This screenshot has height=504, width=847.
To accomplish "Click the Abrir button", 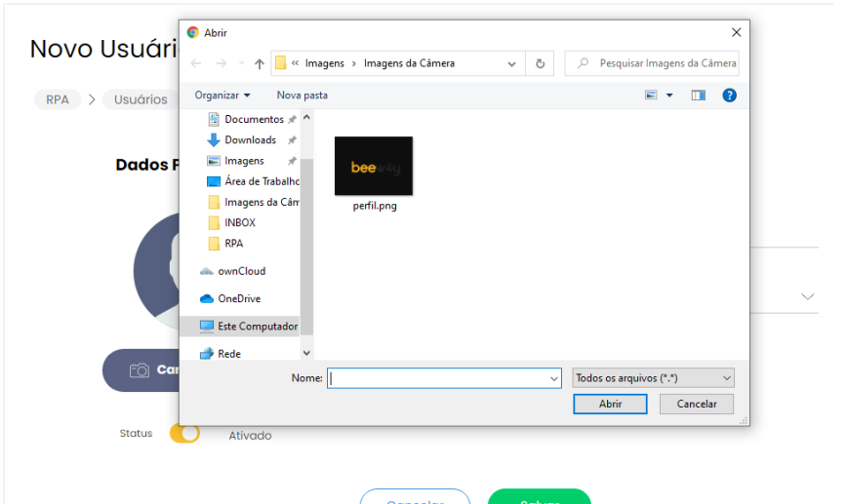I will (610, 404).
